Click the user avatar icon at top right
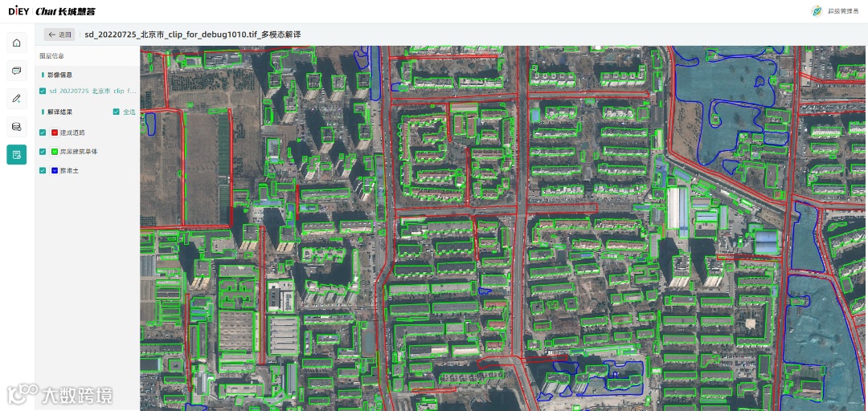This screenshot has height=411, width=868. (x=817, y=11)
